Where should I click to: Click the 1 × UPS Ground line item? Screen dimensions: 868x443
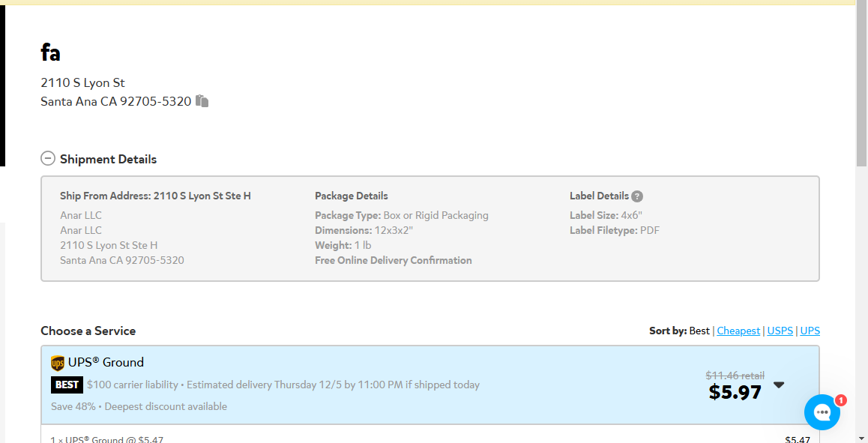pyautogui.click(x=107, y=440)
